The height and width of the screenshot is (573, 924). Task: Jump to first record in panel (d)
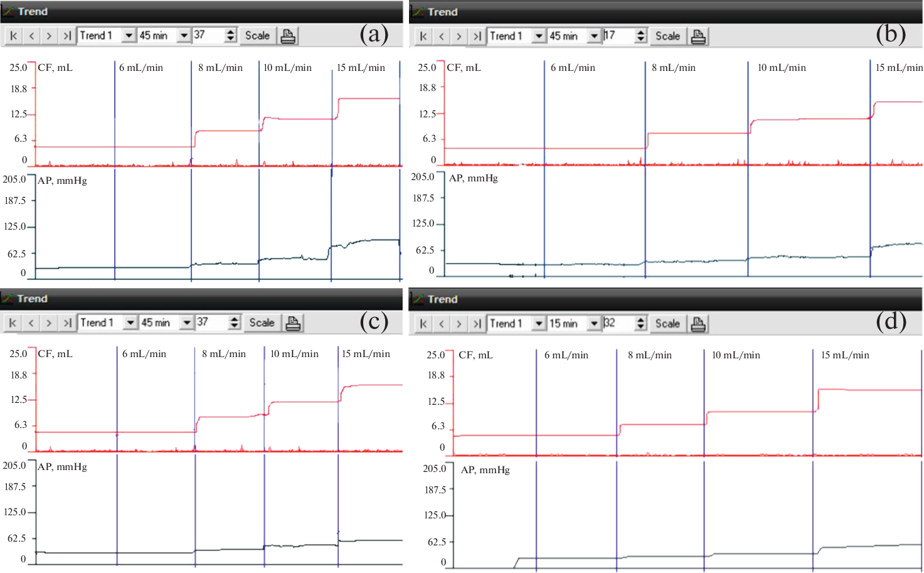(x=423, y=324)
